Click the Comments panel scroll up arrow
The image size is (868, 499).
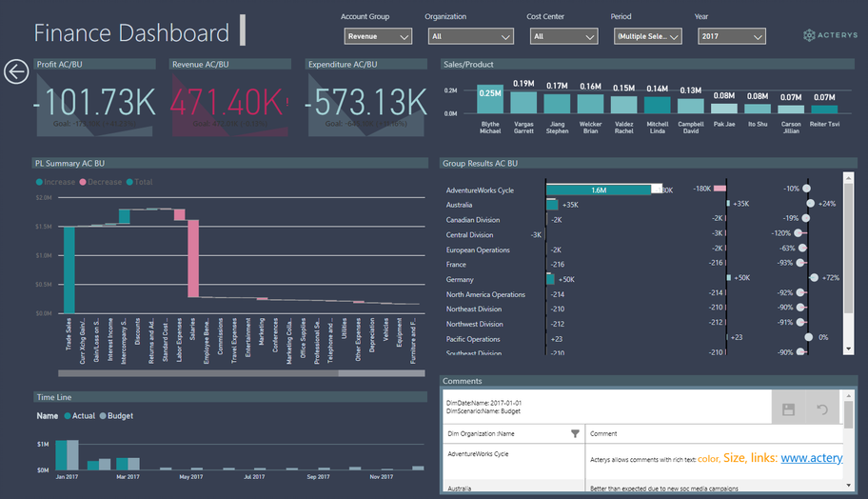[849, 396]
